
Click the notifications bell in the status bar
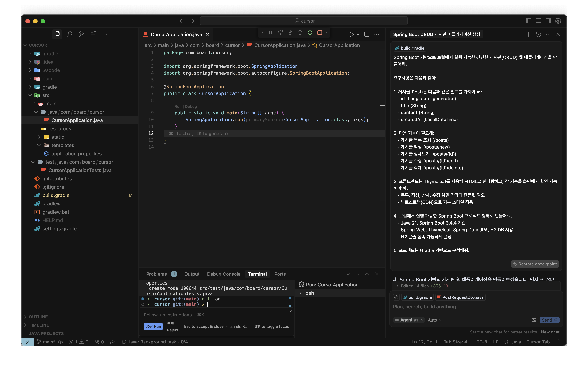tap(558, 342)
